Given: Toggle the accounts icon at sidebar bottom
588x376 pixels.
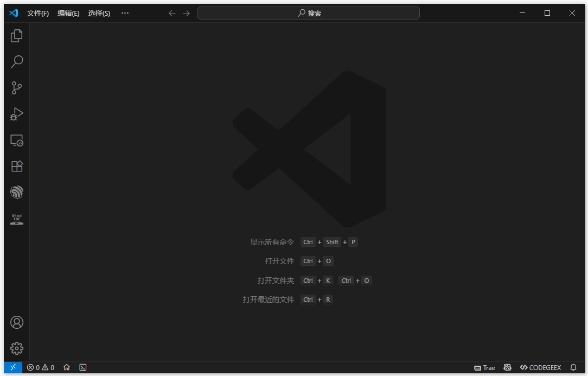Looking at the screenshot, I should (x=16, y=322).
